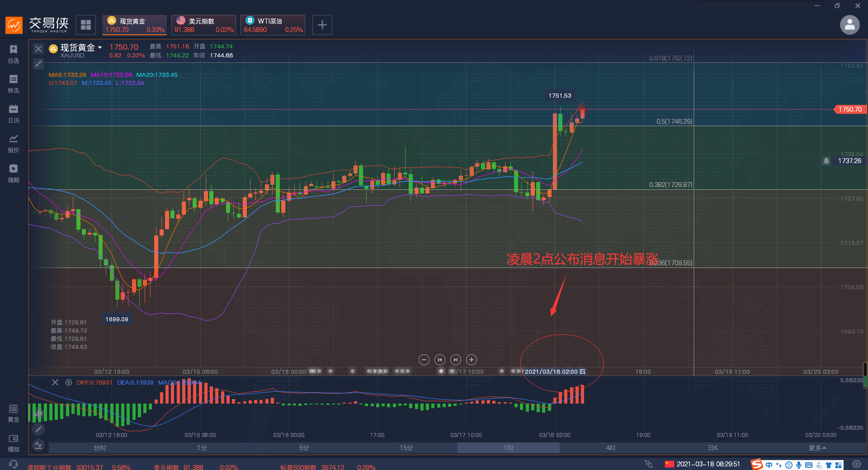Switch to 日K timeframe
The image size is (868, 470).
pos(713,448)
